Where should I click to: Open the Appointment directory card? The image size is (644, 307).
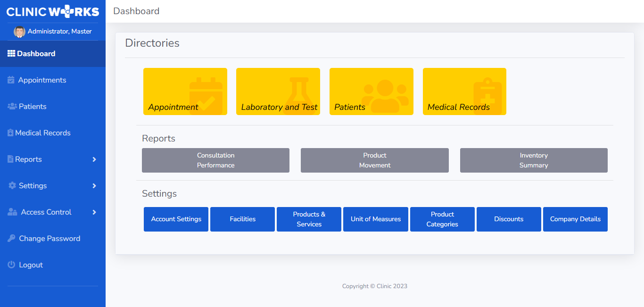(x=185, y=91)
